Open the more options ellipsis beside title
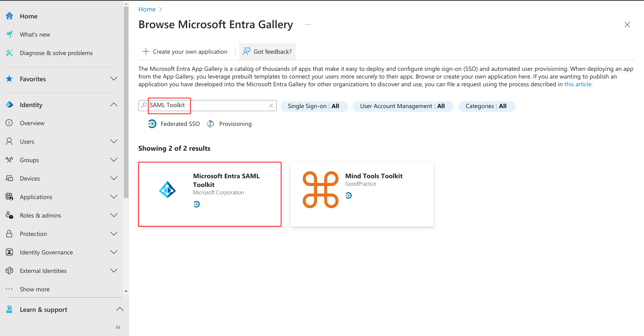Image resolution: width=644 pixels, height=336 pixels. (308, 25)
